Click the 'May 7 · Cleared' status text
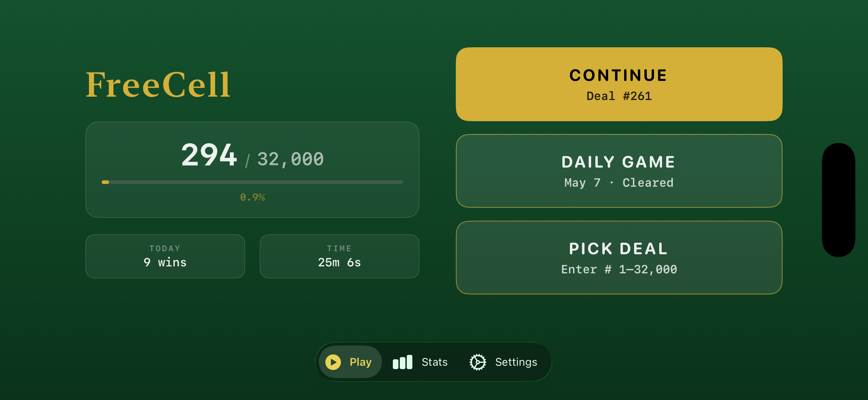This screenshot has height=400, width=868. click(619, 183)
